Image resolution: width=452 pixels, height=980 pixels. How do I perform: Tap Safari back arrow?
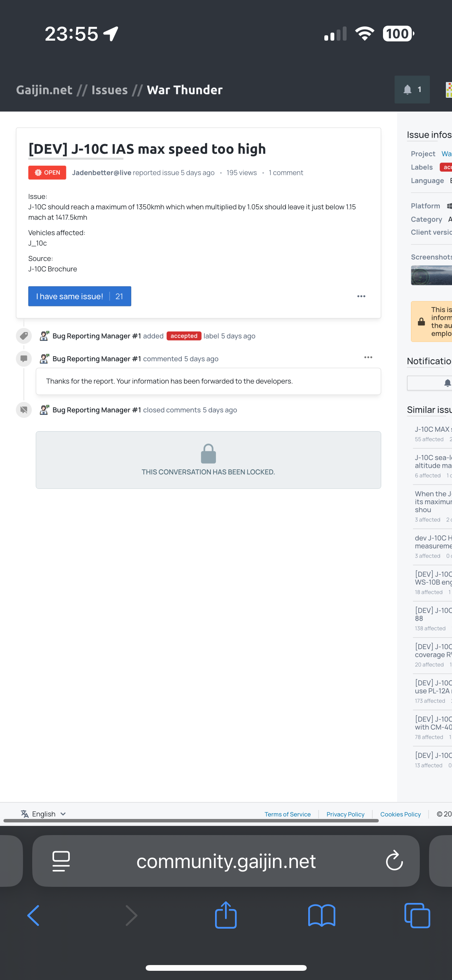(x=34, y=916)
